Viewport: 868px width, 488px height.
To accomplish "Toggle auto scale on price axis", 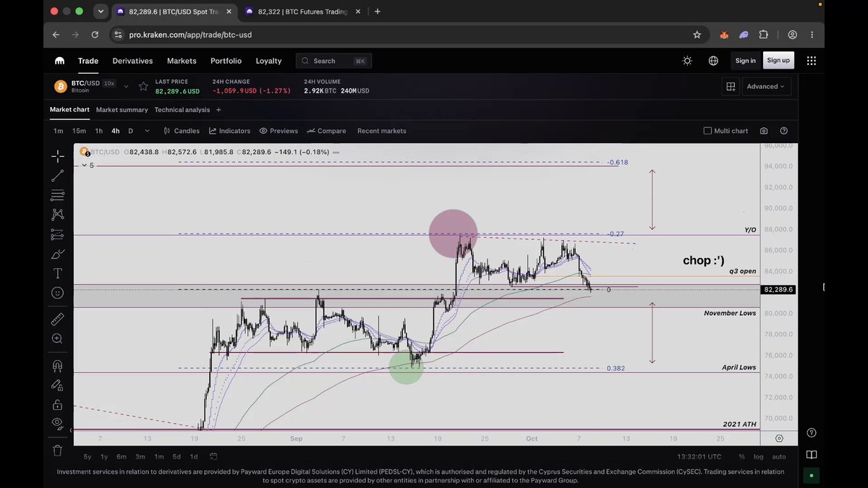I will click(x=779, y=457).
